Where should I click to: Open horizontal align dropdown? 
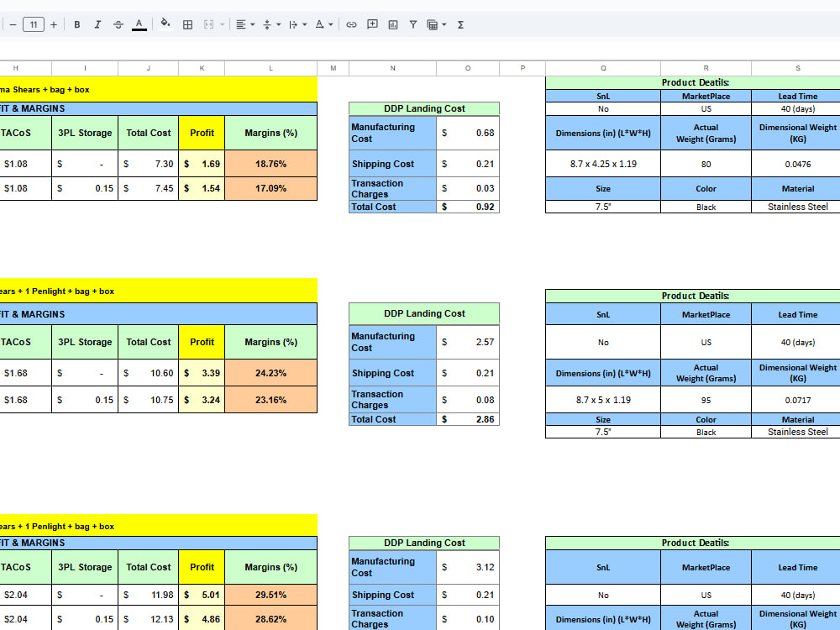click(245, 24)
